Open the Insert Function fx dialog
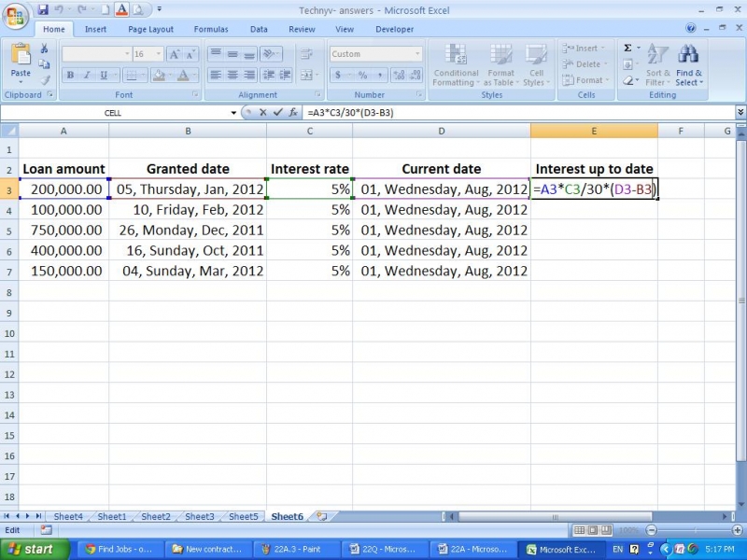The height and width of the screenshot is (560, 747). coord(293,112)
